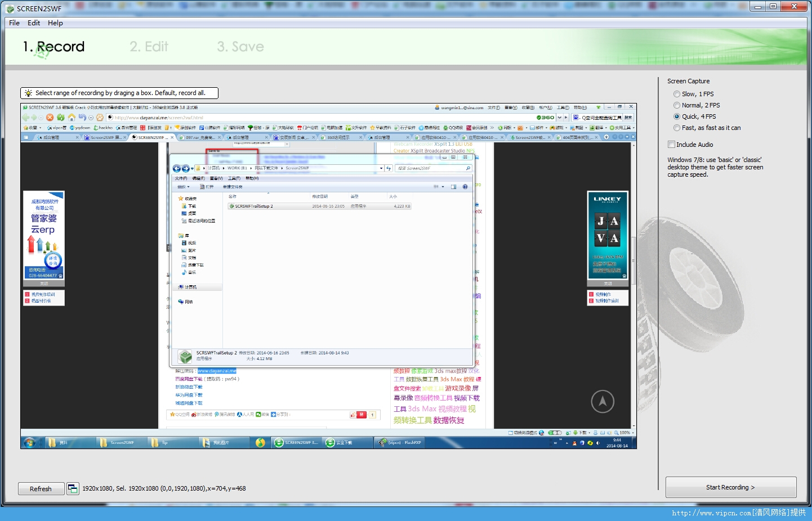Click Explorer refresh arrows in preview
Screen dimensions: 812x521
[x=389, y=168]
